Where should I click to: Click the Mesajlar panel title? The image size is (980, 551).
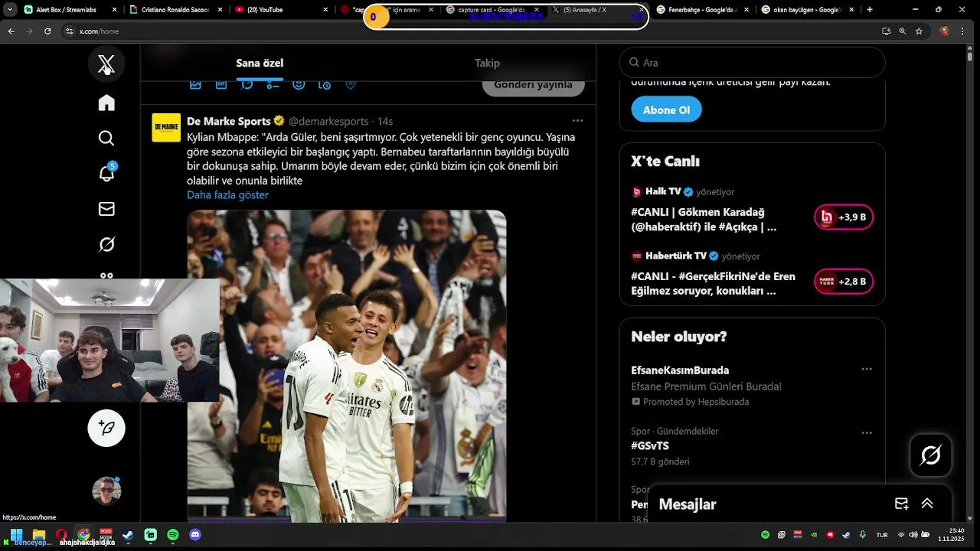[688, 504]
